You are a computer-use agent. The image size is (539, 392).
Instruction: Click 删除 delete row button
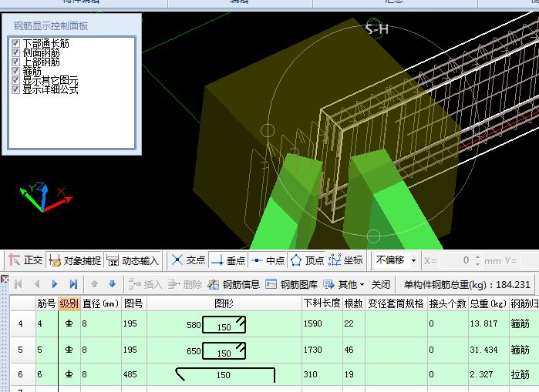(x=184, y=284)
